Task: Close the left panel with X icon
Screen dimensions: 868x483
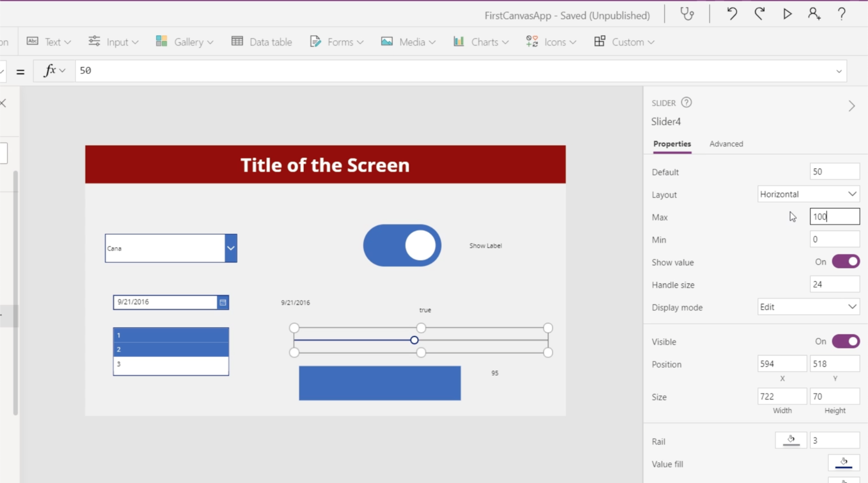Action: (x=3, y=103)
